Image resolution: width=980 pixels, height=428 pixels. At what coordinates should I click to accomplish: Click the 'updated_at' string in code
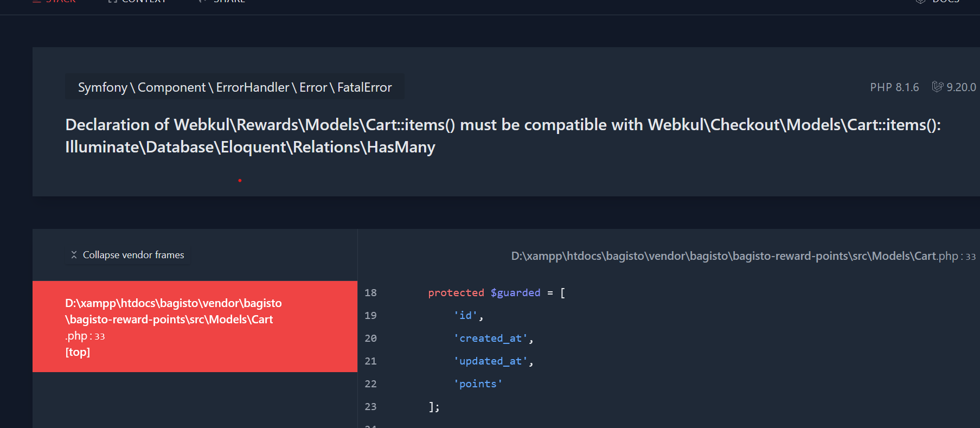(490, 361)
